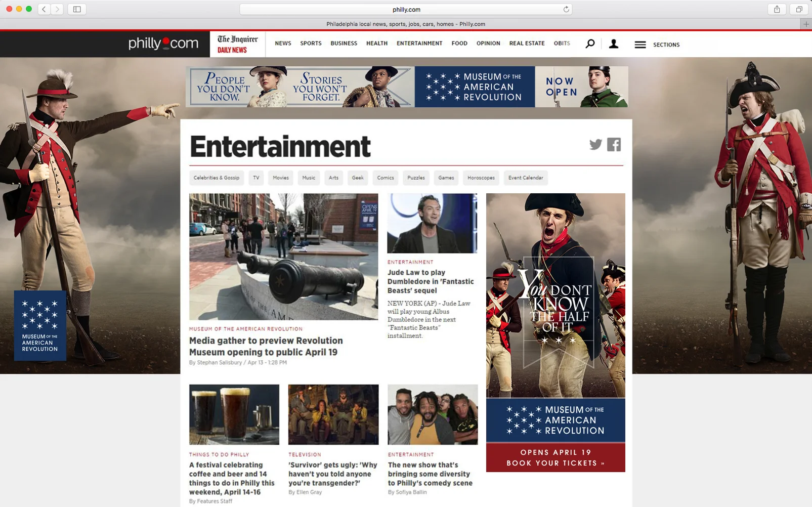Share Entertainment page on Twitter icon
The height and width of the screenshot is (507, 812).
tap(595, 145)
